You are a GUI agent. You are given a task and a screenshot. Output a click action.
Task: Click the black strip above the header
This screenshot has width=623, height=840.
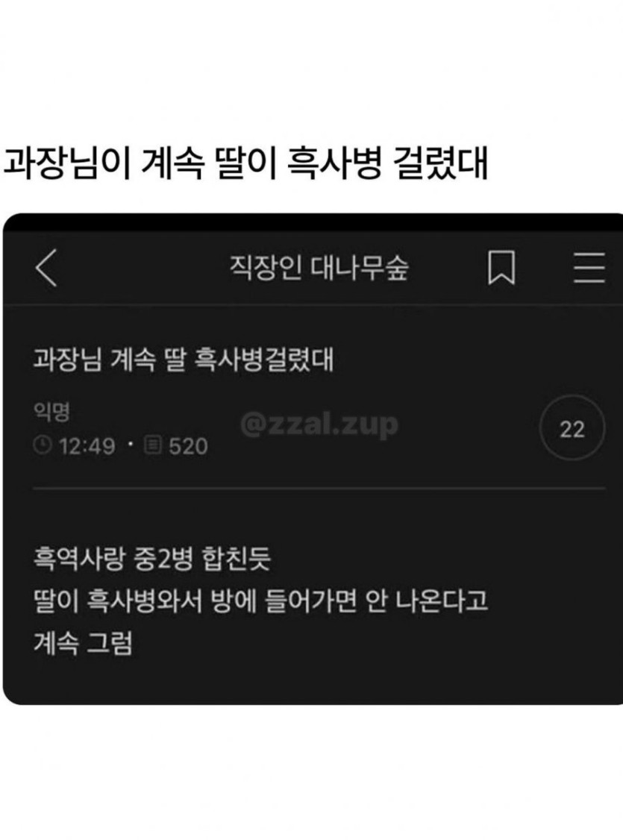(x=313, y=223)
